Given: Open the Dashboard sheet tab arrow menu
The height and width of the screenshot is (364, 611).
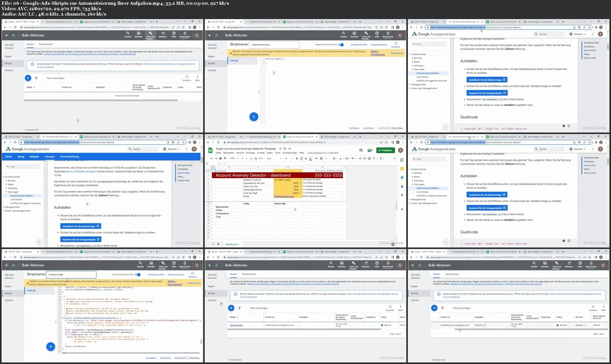Looking at the screenshot, I should (239, 244).
